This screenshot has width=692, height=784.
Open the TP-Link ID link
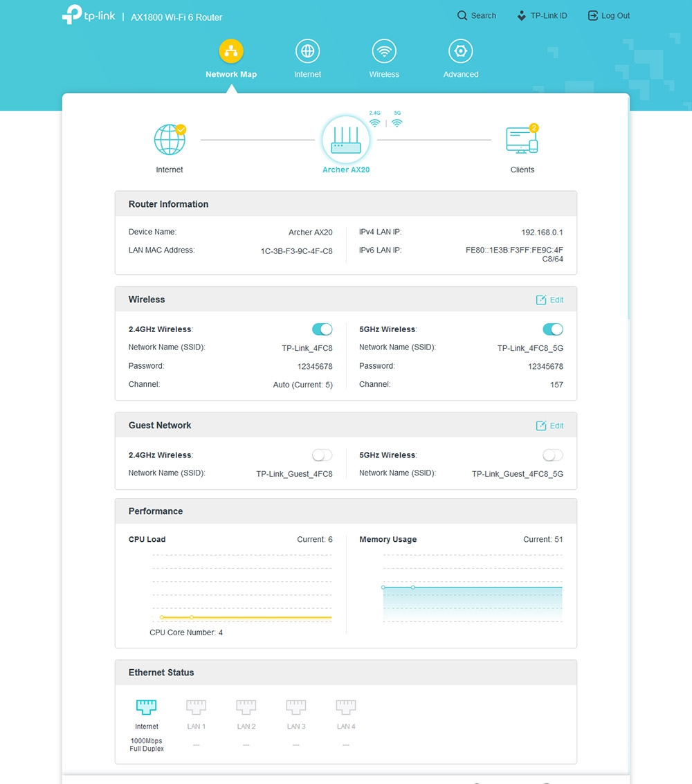pos(549,15)
